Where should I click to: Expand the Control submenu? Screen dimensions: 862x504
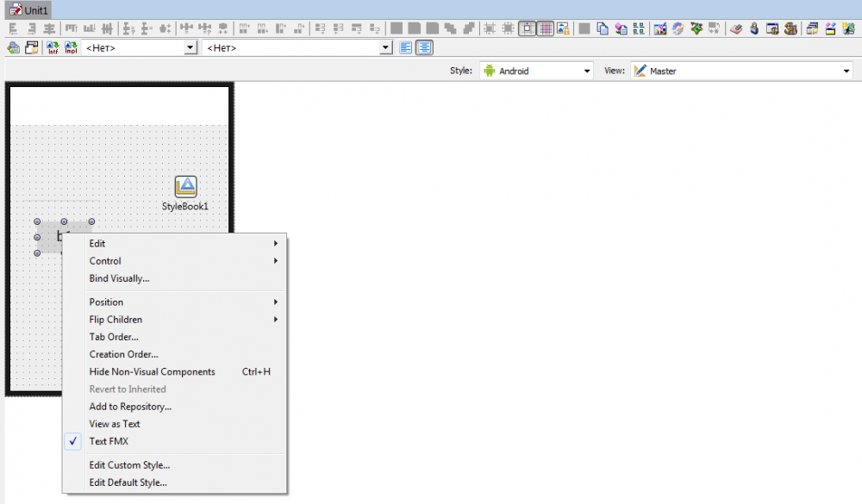[175, 261]
